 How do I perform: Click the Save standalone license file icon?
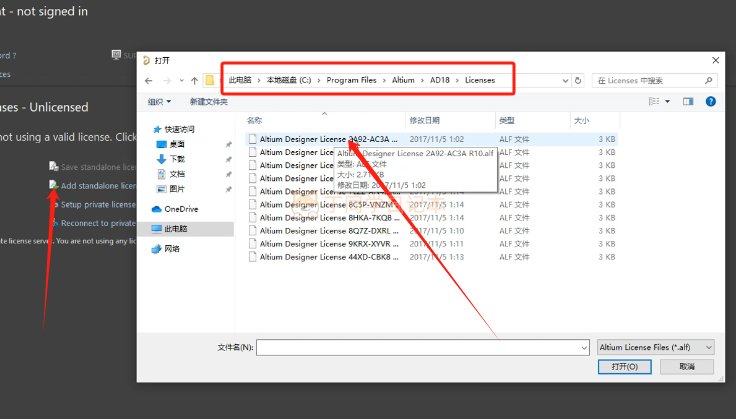coord(54,166)
